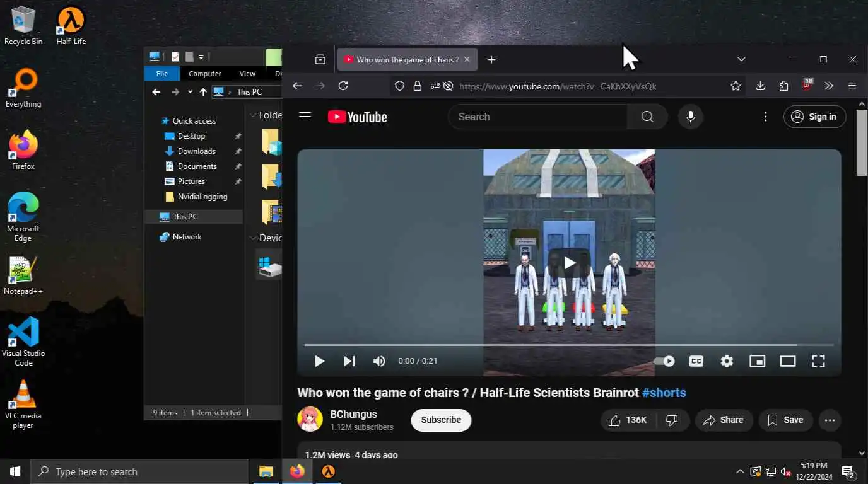Select Quick access in Explorer sidebar
This screenshot has height=484, width=868.
(x=194, y=121)
